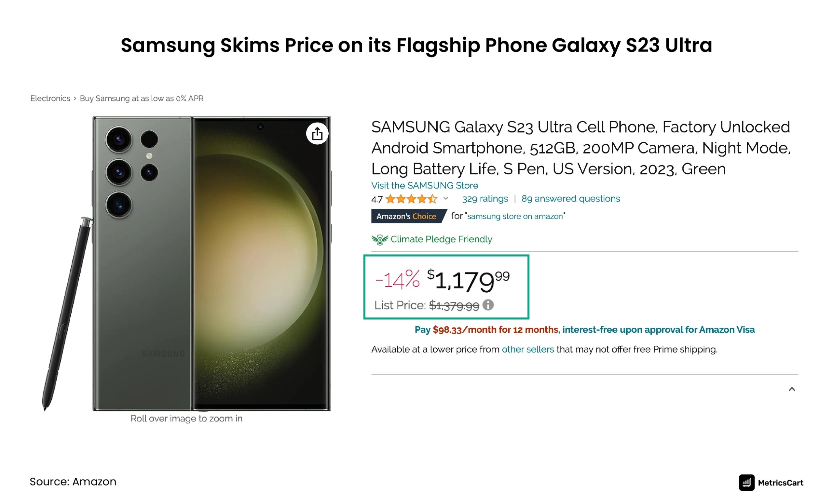The width and height of the screenshot is (833, 504).
Task: Visit the SAMSUNG Store link
Action: pyautogui.click(x=424, y=185)
